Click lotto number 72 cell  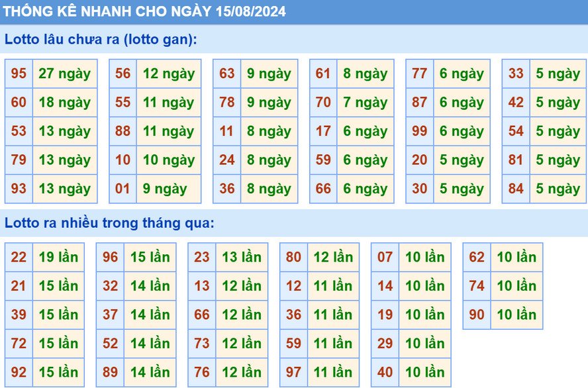pyautogui.click(x=19, y=344)
